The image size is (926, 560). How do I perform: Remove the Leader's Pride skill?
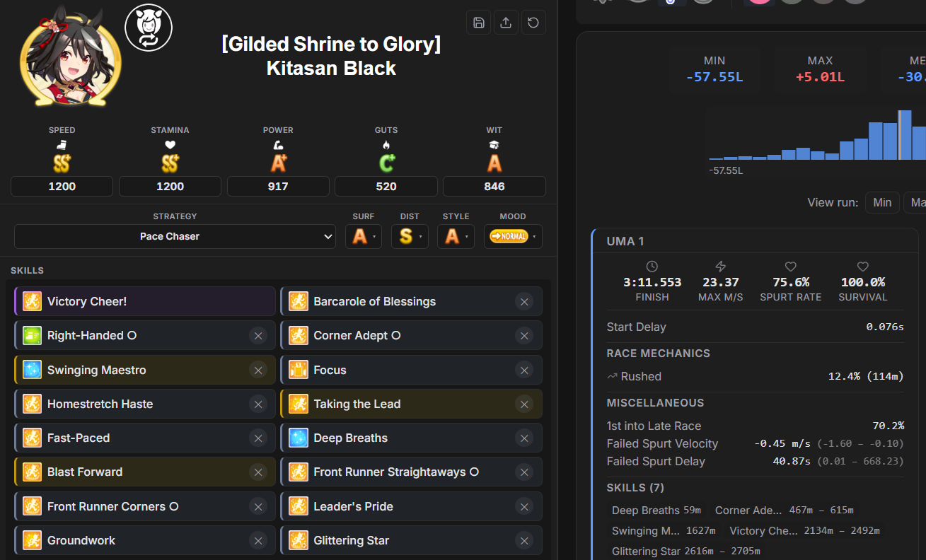tap(524, 506)
